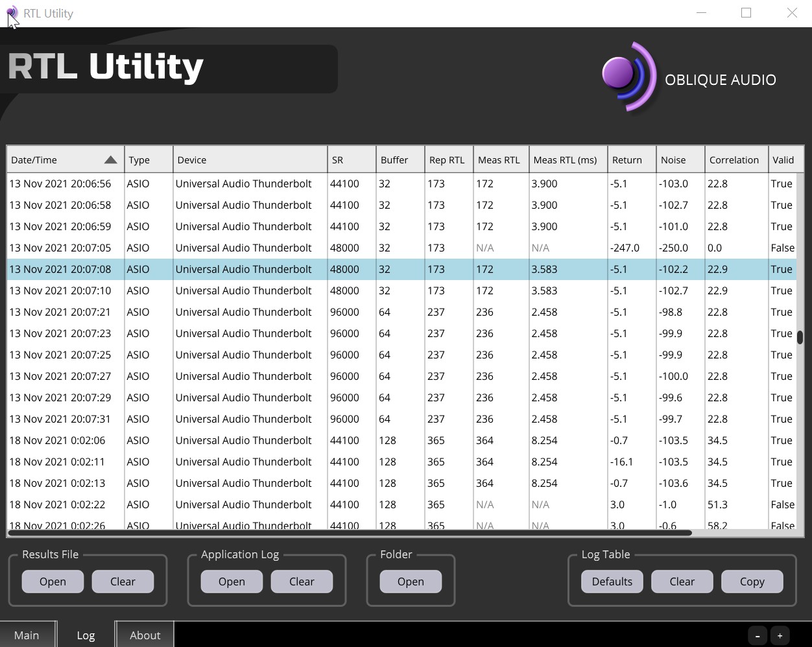Clear the Log Table
812x647 pixels.
click(x=682, y=582)
